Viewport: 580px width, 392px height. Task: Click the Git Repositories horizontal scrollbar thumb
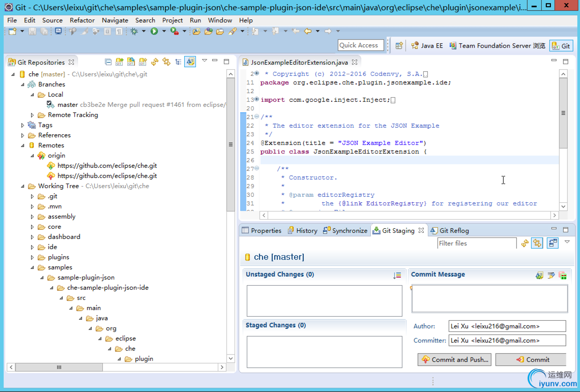tap(59, 367)
